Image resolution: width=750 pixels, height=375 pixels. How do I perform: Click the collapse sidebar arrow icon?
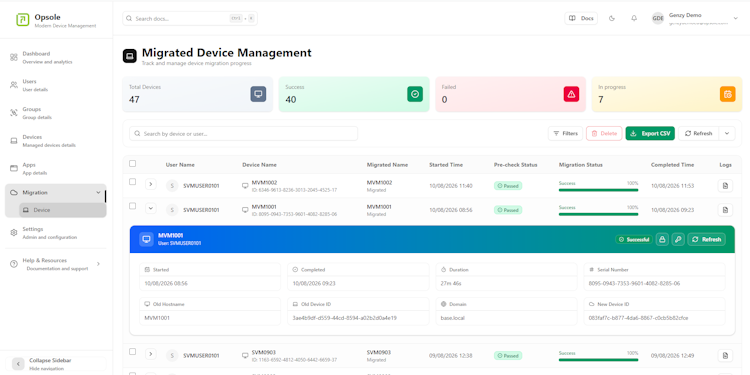pyautogui.click(x=18, y=364)
